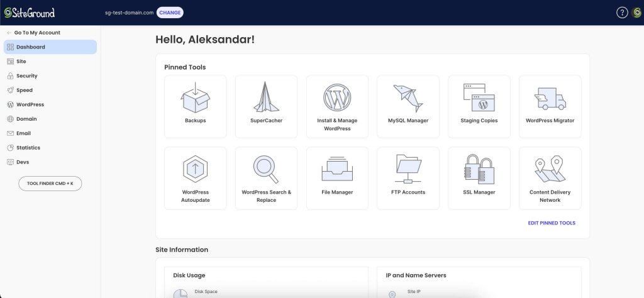Select Dashboard in the sidebar menu
The height and width of the screenshot is (298, 644).
pyautogui.click(x=50, y=47)
